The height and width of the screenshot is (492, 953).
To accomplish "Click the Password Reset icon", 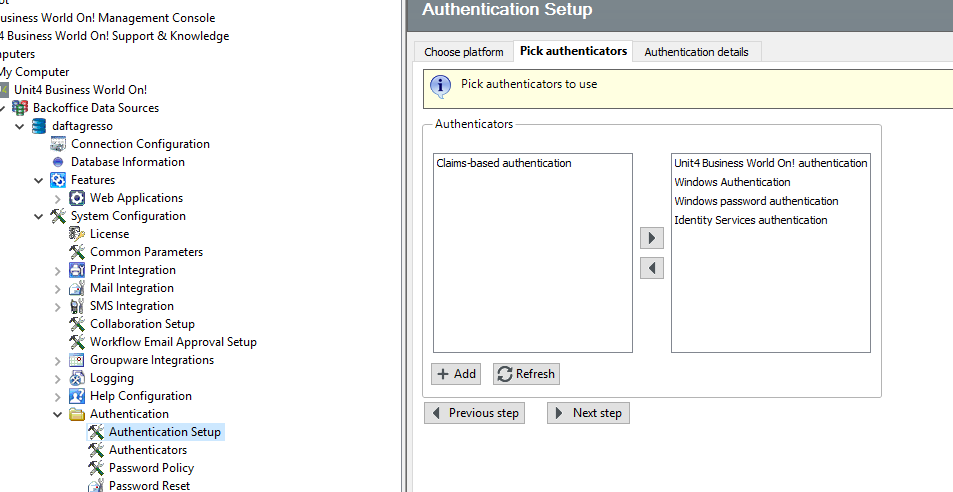I will pyautogui.click(x=96, y=486).
